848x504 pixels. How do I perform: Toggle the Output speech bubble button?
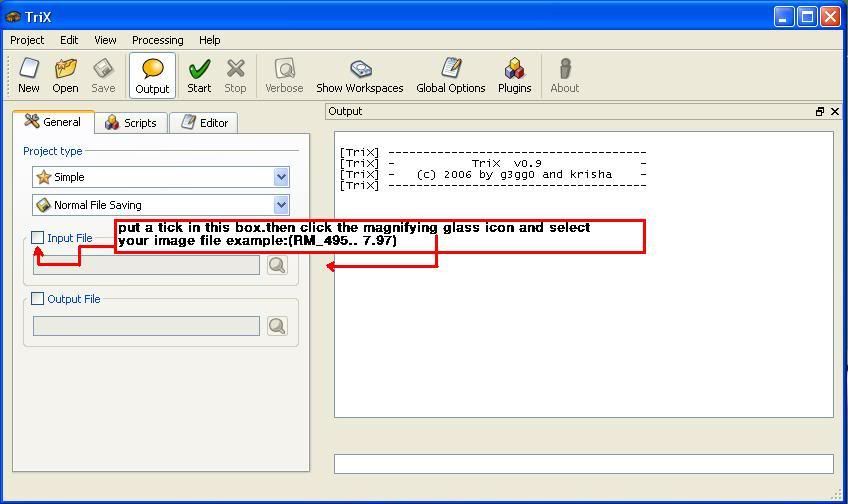coord(152,75)
